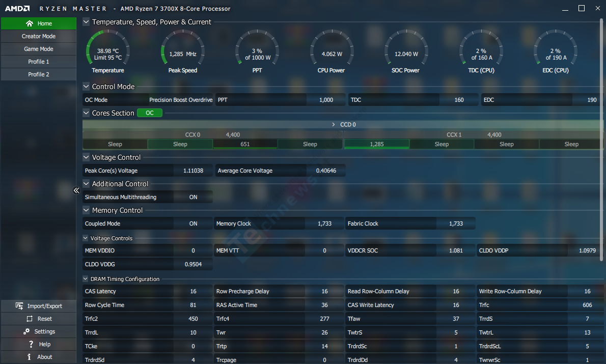This screenshot has height=364, width=606.
Task: Click the Twr value 26
Action: point(325,333)
